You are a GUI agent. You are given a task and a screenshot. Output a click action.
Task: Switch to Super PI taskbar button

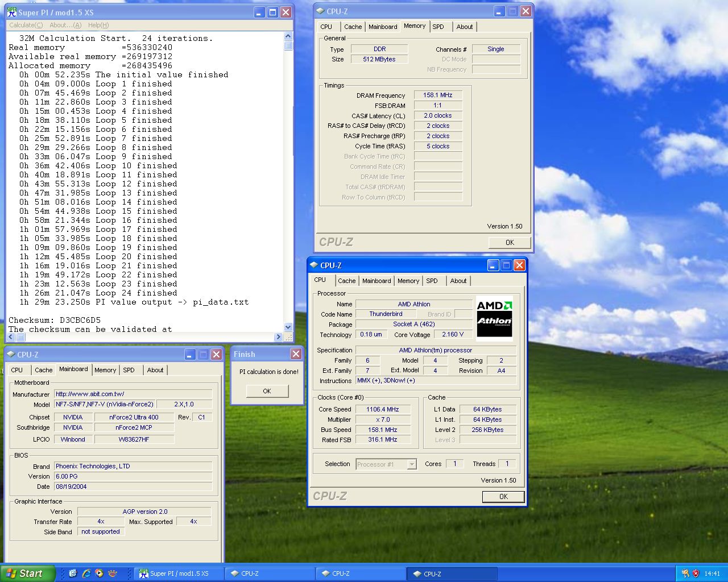tap(179, 573)
